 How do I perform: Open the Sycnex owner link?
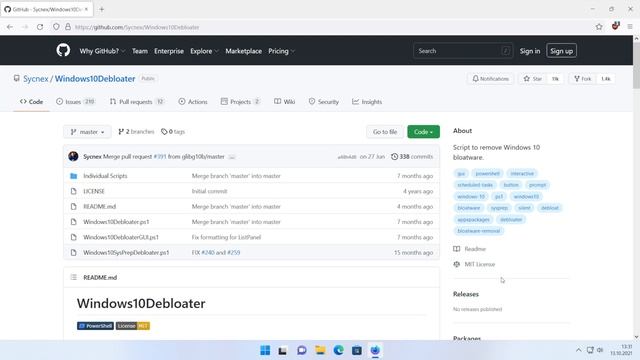[x=36, y=79]
